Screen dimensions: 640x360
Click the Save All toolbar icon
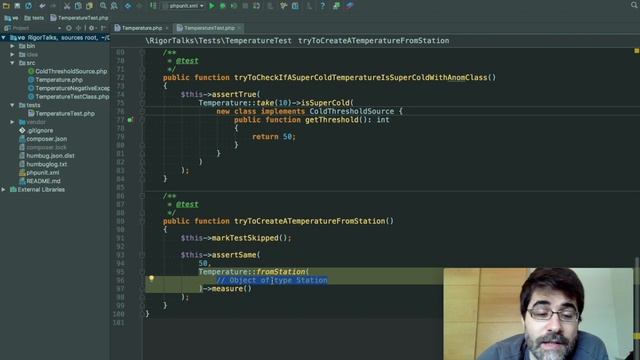pyautogui.click(x=17, y=6)
